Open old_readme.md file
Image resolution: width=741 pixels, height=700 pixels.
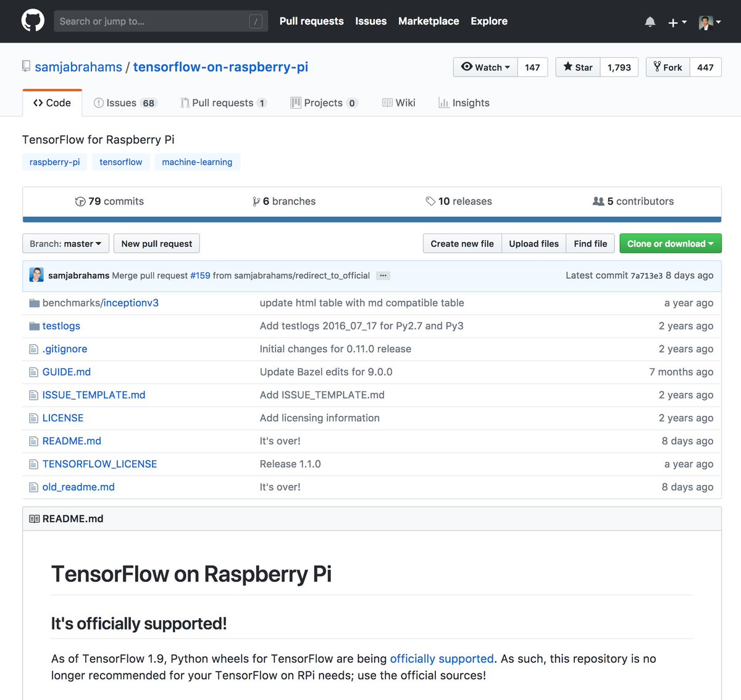click(78, 487)
